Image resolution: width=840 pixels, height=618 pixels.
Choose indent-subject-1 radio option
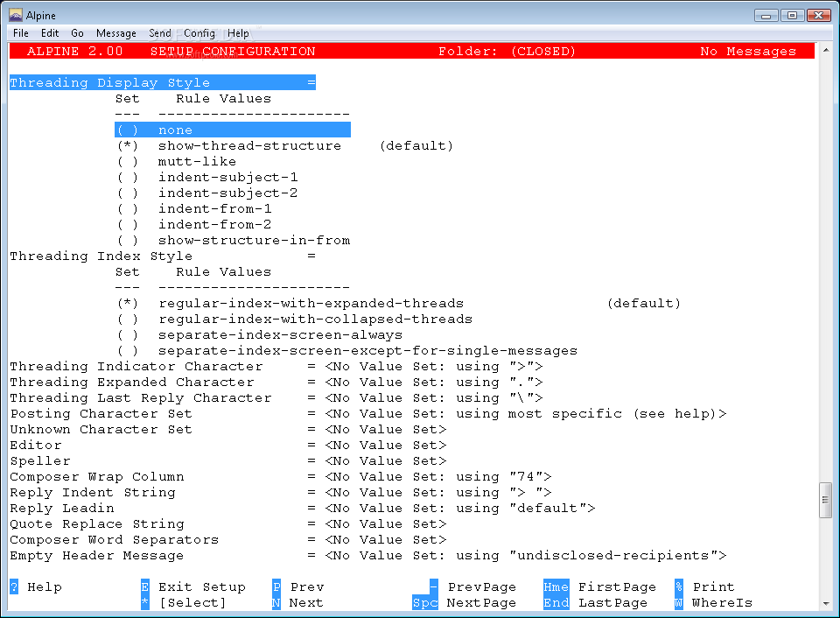[x=128, y=177]
